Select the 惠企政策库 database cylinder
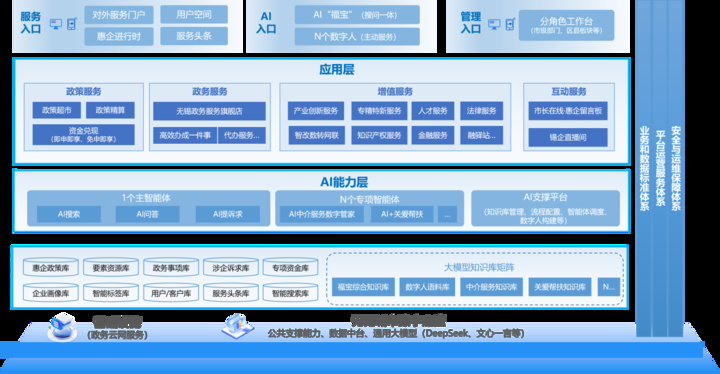The width and height of the screenshot is (720, 374). [51, 267]
